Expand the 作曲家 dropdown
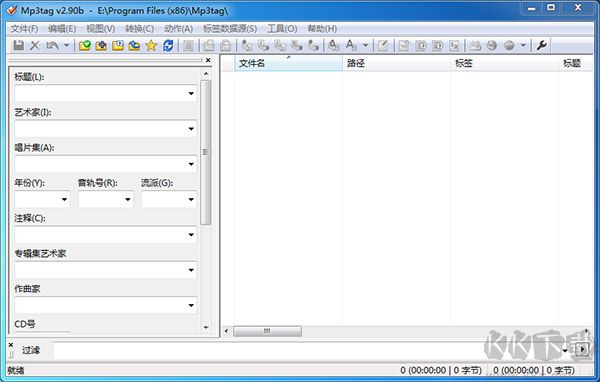Viewport: 600px width, 382px height. [x=191, y=305]
